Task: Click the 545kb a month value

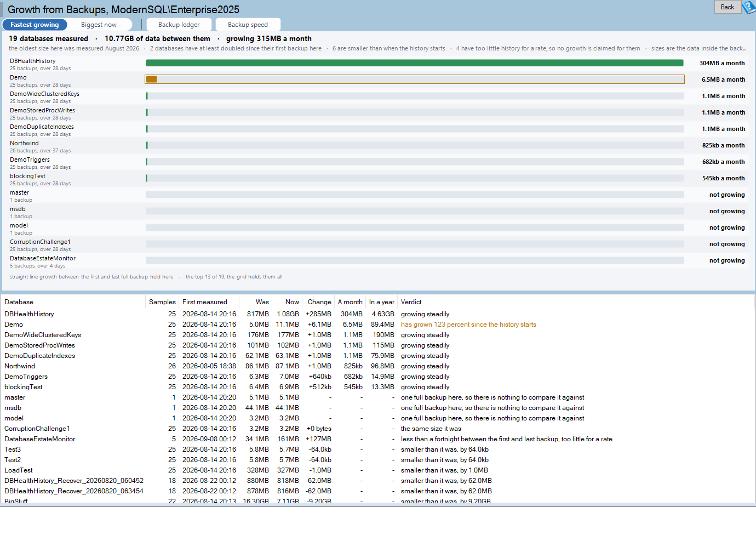Action: pyautogui.click(x=723, y=178)
